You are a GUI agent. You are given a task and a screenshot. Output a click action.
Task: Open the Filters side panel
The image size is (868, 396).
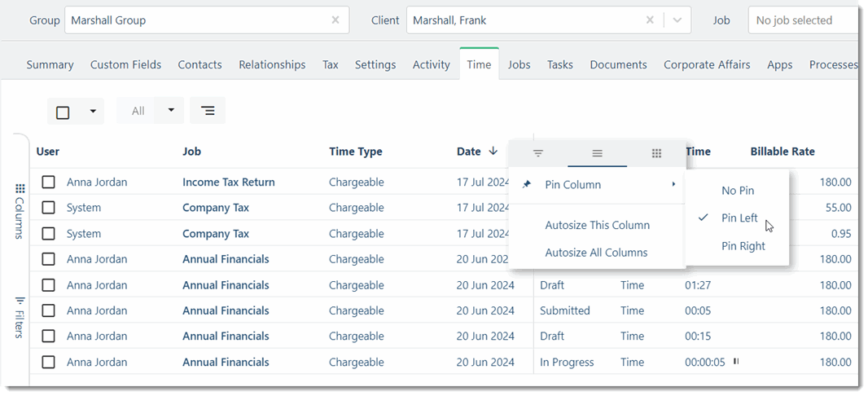[20, 317]
